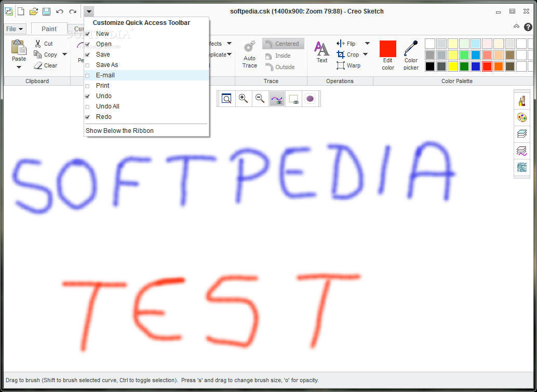
Task: Pick the light sky-blue swatch in top row
Action: 476,44
